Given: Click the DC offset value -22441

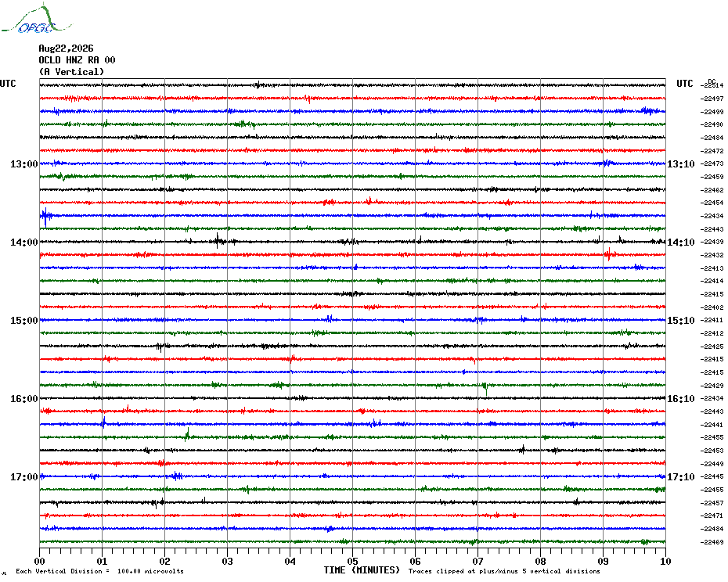Looking at the screenshot, I should [x=712, y=425].
